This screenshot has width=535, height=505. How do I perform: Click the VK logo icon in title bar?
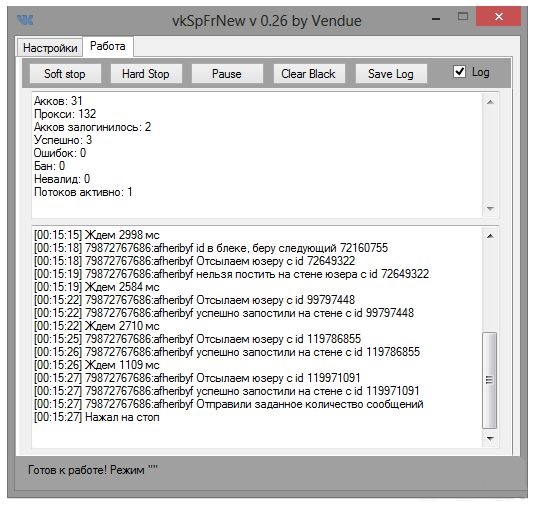[25, 20]
